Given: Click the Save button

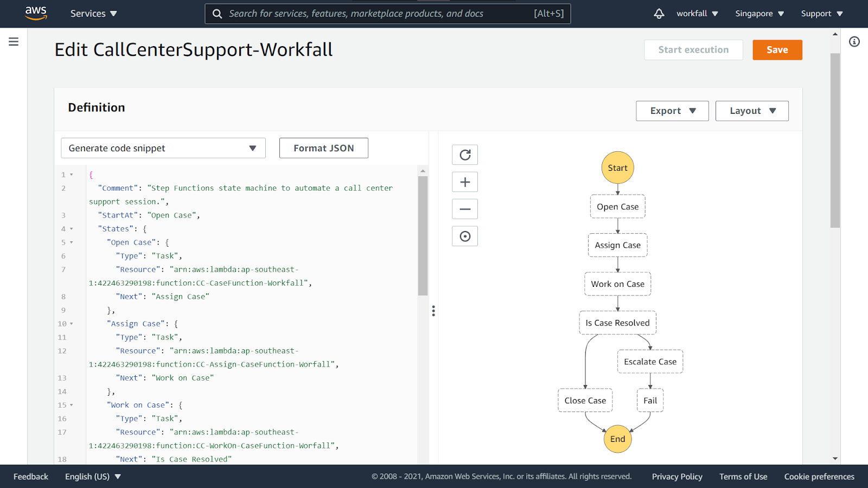Looking at the screenshot, I should tap(777, 50).
